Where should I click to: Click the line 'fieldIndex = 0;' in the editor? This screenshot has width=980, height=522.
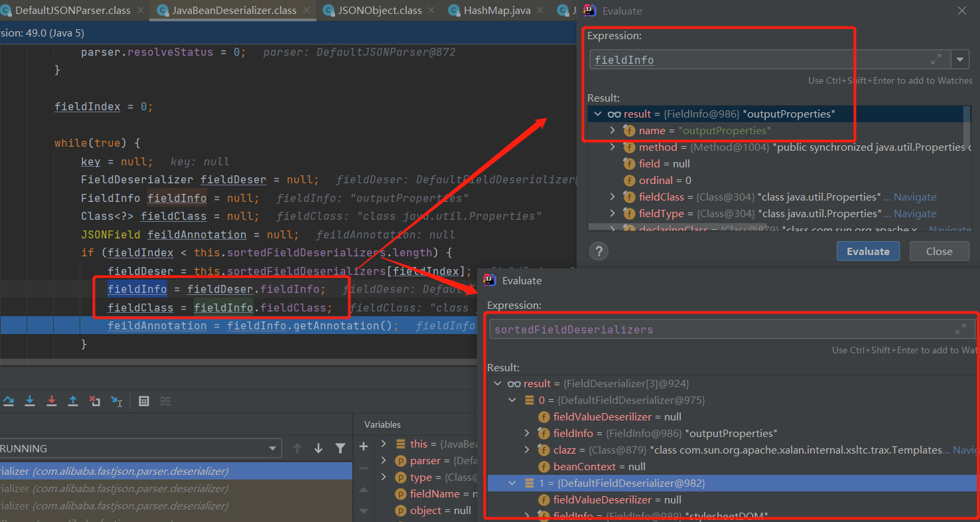pyautogui.click(x=104, y=106)
